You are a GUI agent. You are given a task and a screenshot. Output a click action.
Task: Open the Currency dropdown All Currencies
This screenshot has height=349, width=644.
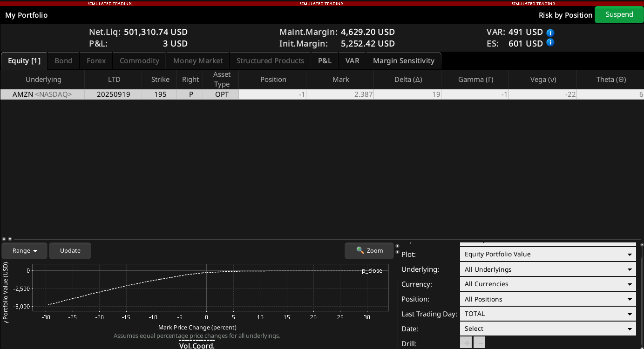pos(548,284)
